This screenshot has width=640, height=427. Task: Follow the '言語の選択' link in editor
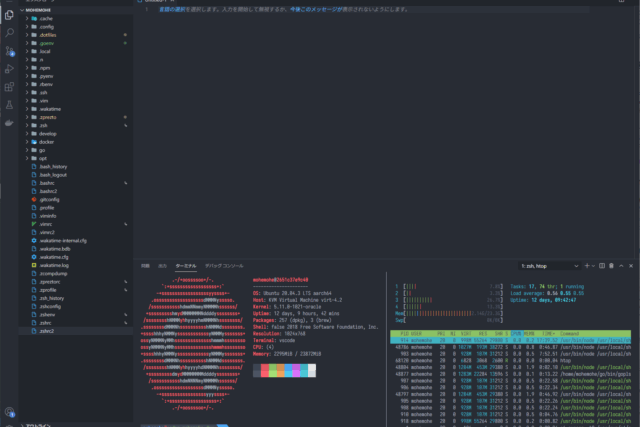[x=172, y=9]
